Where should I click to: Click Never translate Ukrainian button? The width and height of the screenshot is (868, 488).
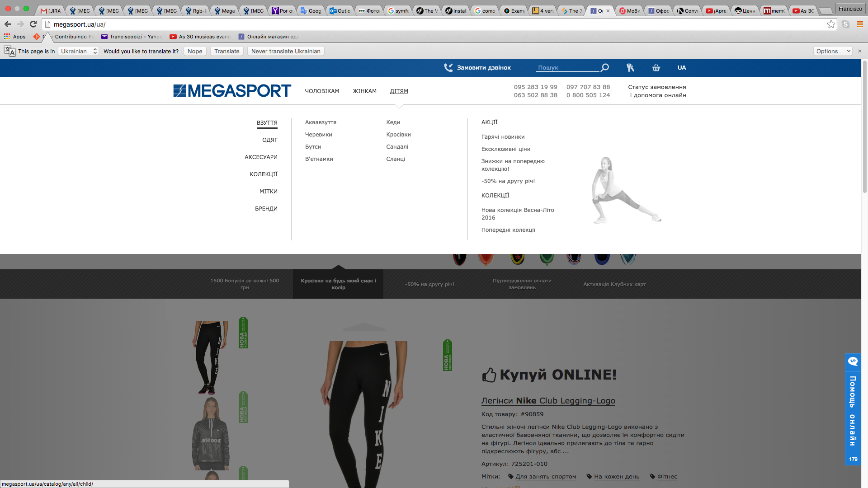286,51
